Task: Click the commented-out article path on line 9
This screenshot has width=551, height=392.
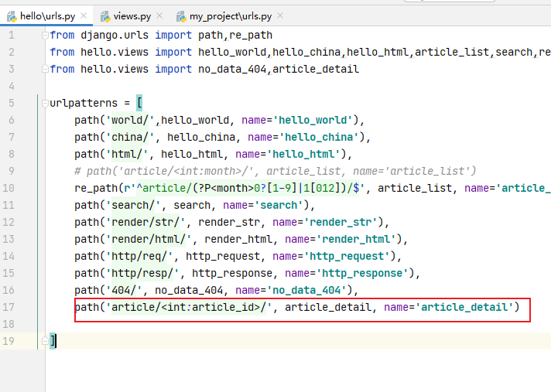Action: (275, 172)
